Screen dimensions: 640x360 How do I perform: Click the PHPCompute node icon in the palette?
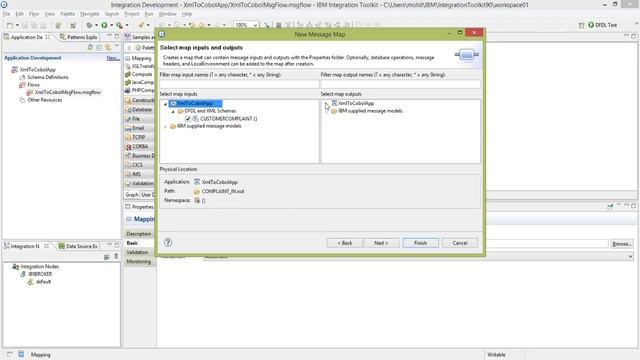pyautogui.click(x=128, y=90)
